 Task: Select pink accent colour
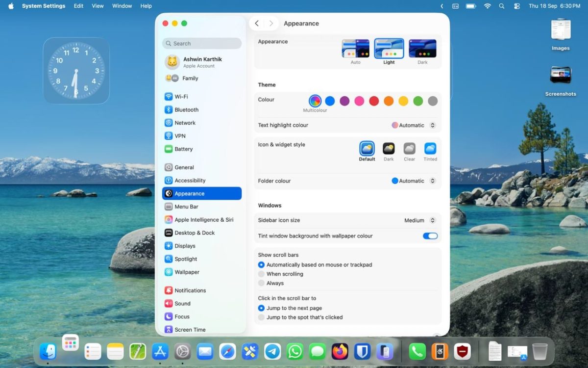coord(359,101)
